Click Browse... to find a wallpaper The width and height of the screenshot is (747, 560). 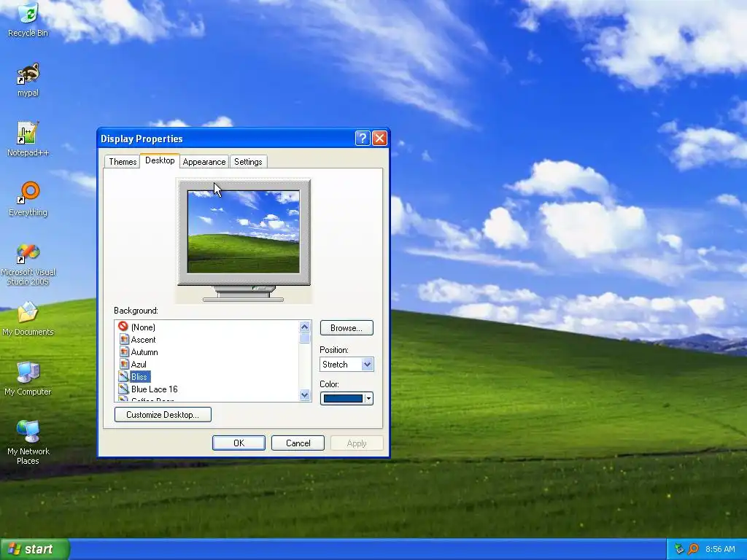tap(347, 327)
